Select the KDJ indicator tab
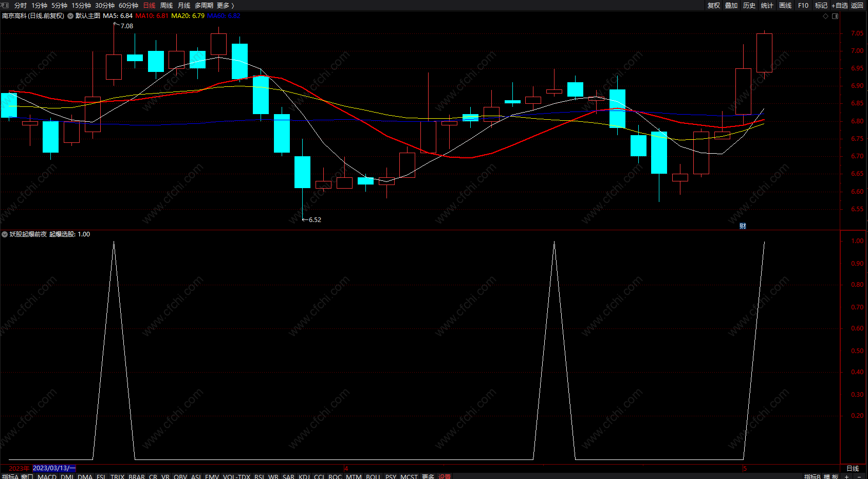868x479 pixels. 304,476
